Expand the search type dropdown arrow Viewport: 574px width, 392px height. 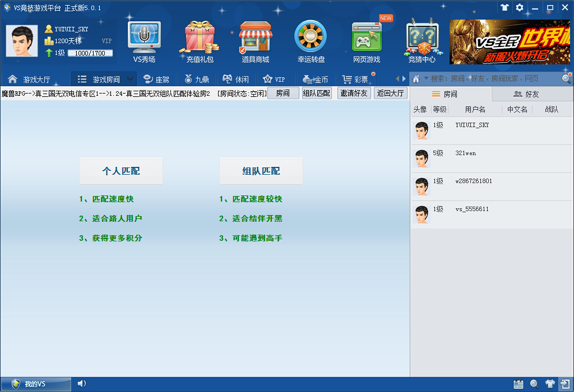426,78
